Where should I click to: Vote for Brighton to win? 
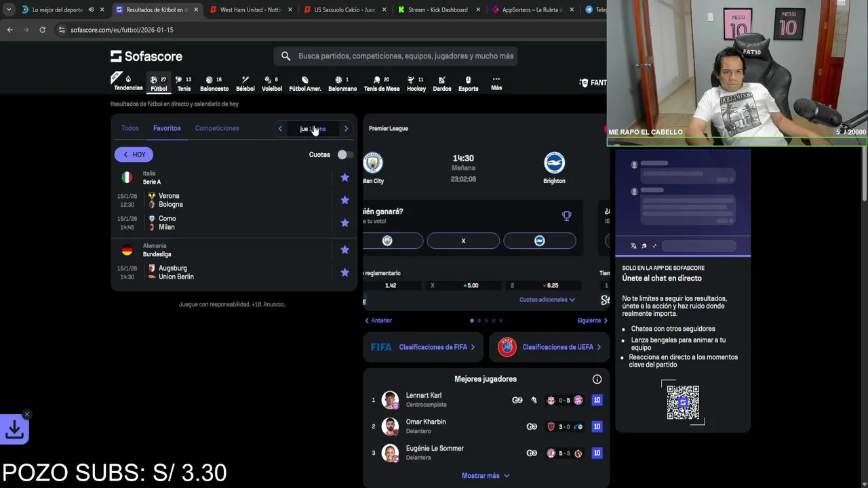tap(540, 241)
